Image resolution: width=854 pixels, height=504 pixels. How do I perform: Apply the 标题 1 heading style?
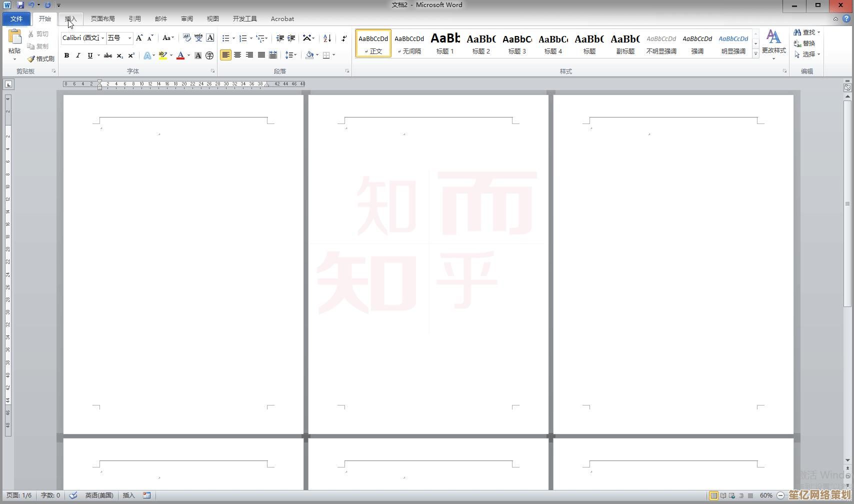click(x=445, y=43)
